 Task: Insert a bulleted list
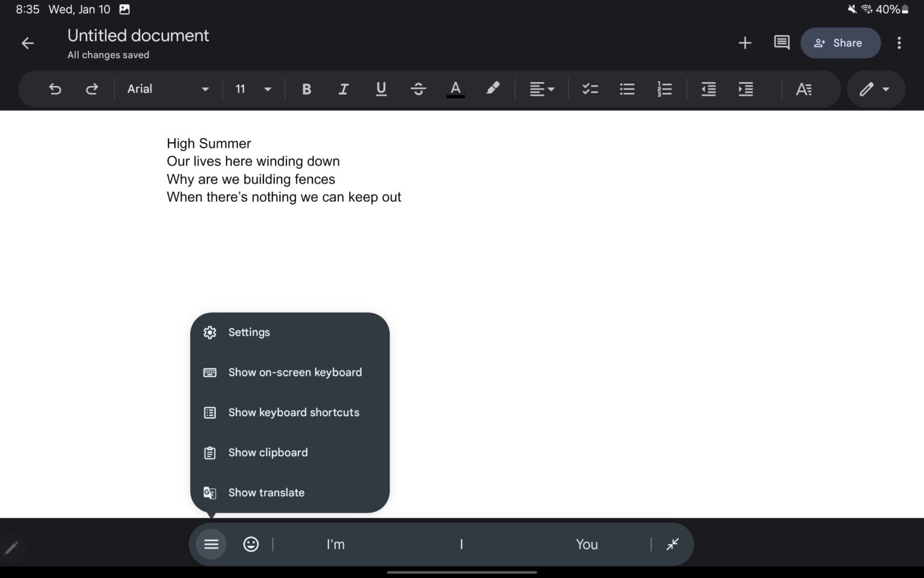tap(627, 89)
